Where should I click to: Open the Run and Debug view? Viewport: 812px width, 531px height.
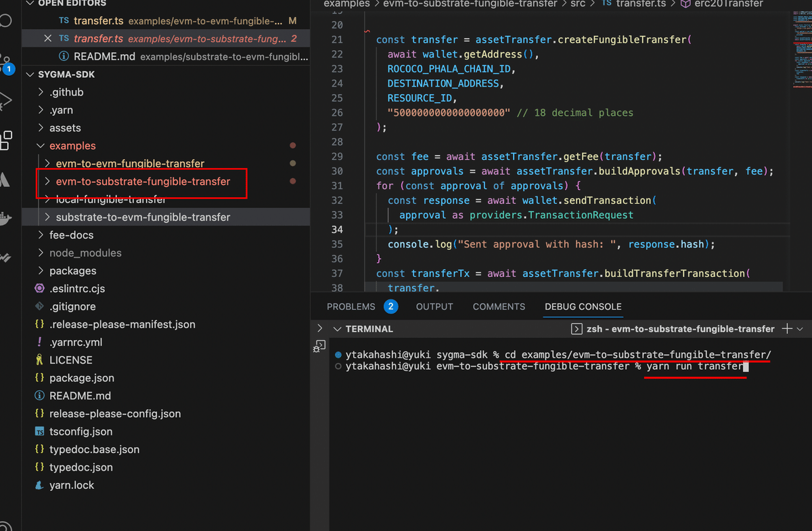[x=5, y=101]
